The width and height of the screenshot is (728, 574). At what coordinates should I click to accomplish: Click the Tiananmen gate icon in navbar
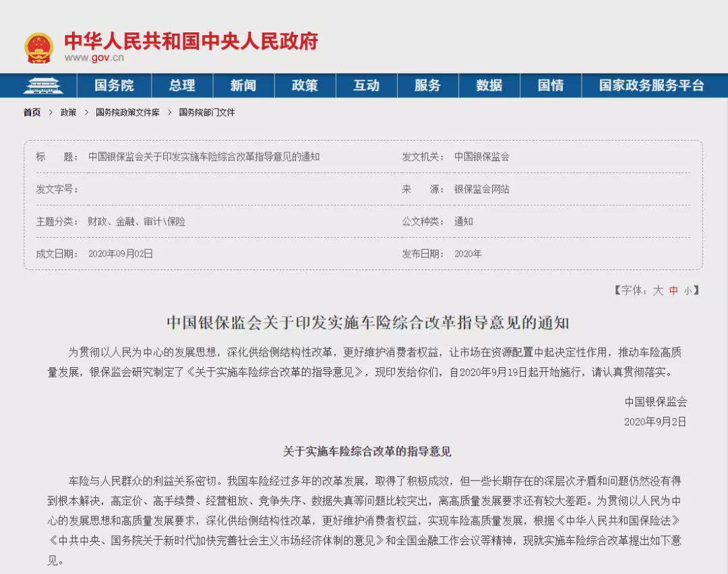tap(43, 86)
